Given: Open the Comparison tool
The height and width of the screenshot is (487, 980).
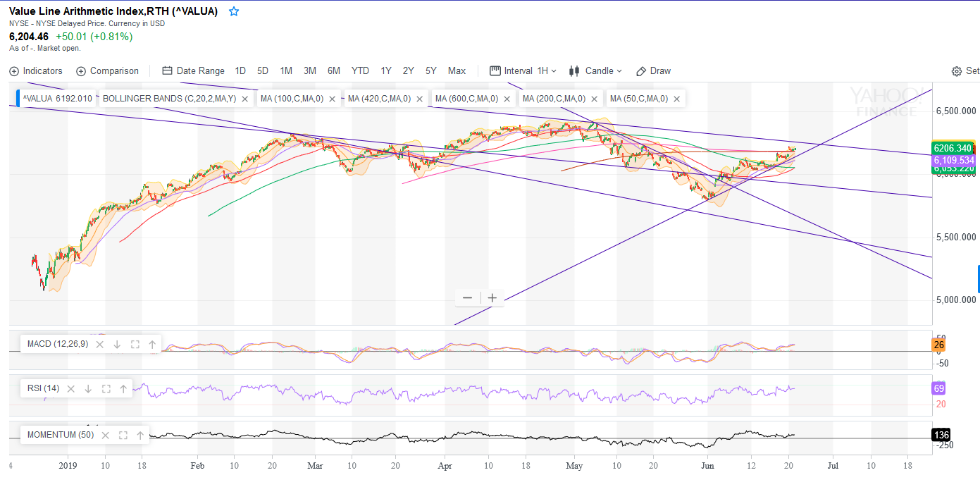Looking at the screenshot, I should (x=107, y=71).
